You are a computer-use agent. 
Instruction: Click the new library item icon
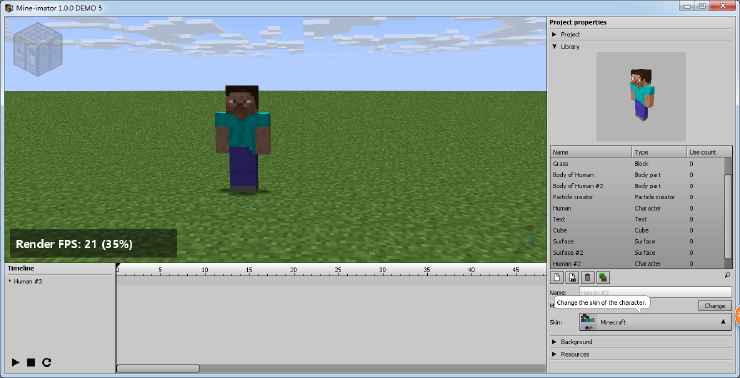pyautogui.click(x=556, y=277)
